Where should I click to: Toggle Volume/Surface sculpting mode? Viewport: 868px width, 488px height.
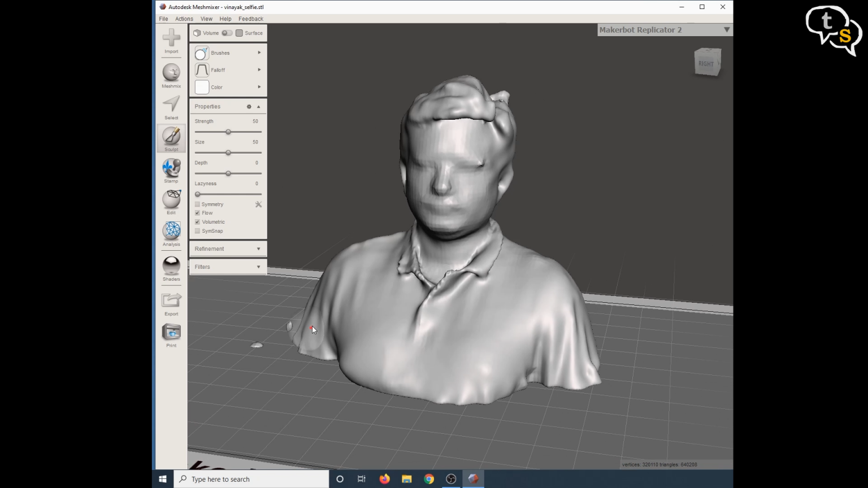point(227,33)
